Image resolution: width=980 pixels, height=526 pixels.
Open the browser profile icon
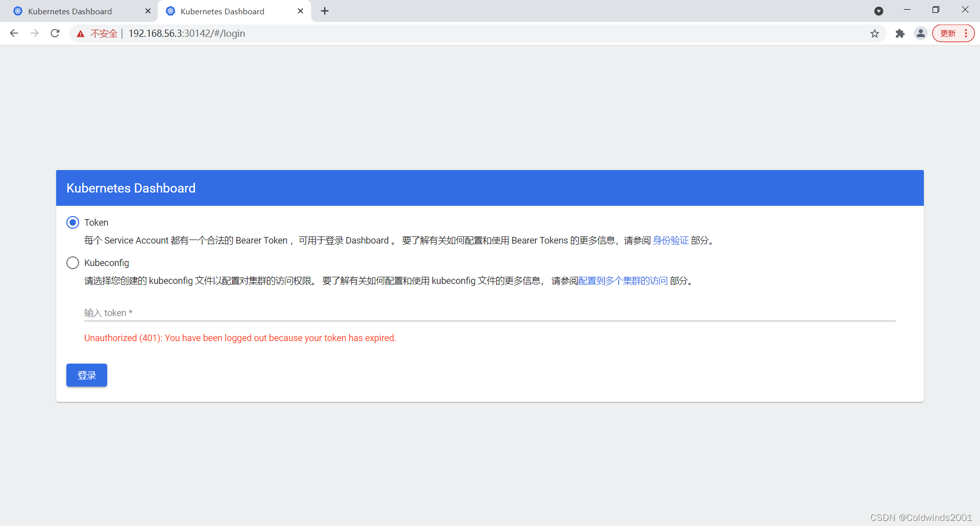pyautogui.click(x=921, y=33)
